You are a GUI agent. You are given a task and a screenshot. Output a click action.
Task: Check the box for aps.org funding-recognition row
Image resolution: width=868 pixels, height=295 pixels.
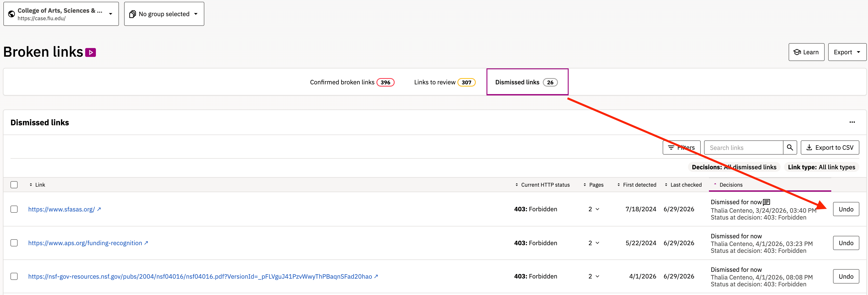14,243
